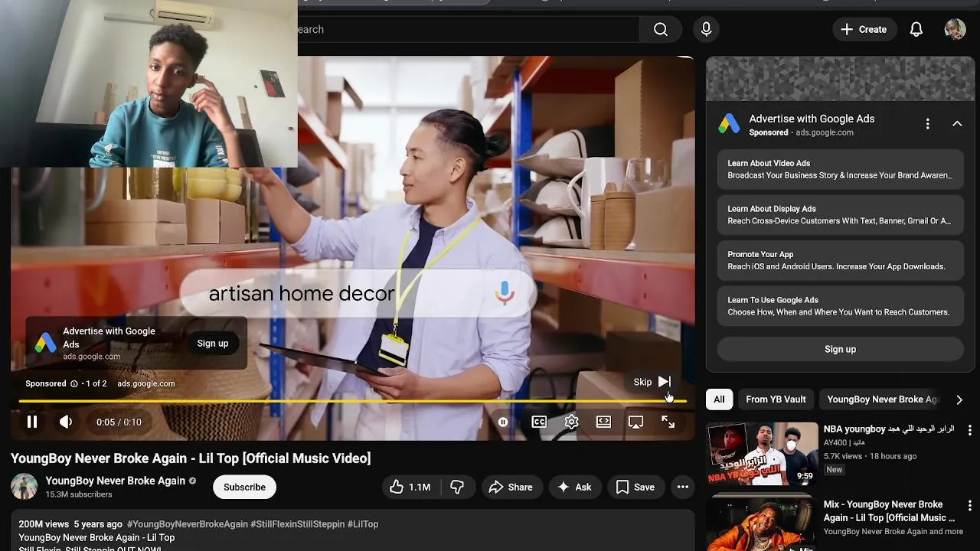Click in the search input field
The image size is (980, 551).
click(467, 29)
